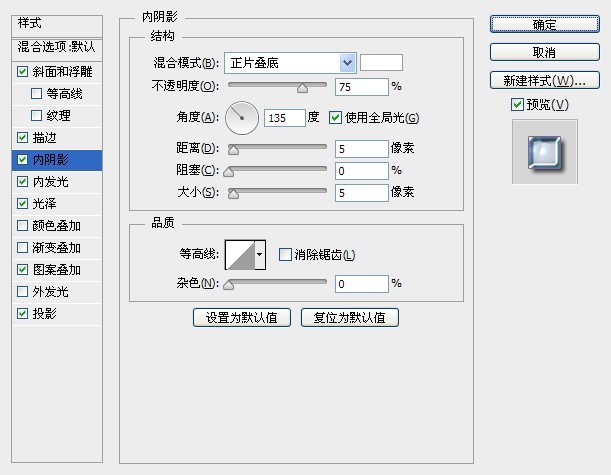Click the 确定 button
The width and height of the screenshot is (611, 475).
(x=544, y=24)
